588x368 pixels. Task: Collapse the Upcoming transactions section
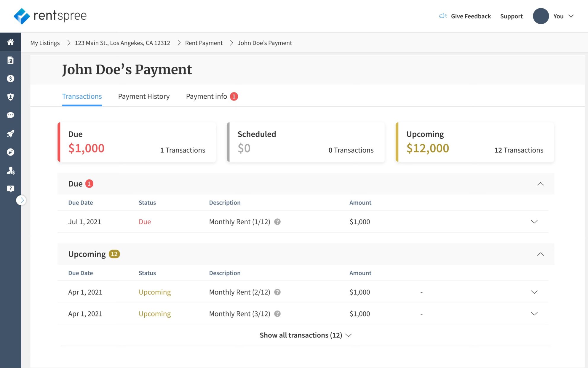coord(541,254)
